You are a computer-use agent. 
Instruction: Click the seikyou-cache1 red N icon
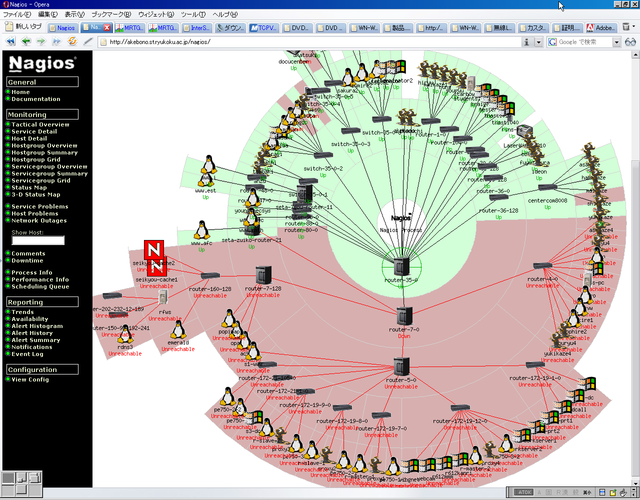(x=156, y=267)
